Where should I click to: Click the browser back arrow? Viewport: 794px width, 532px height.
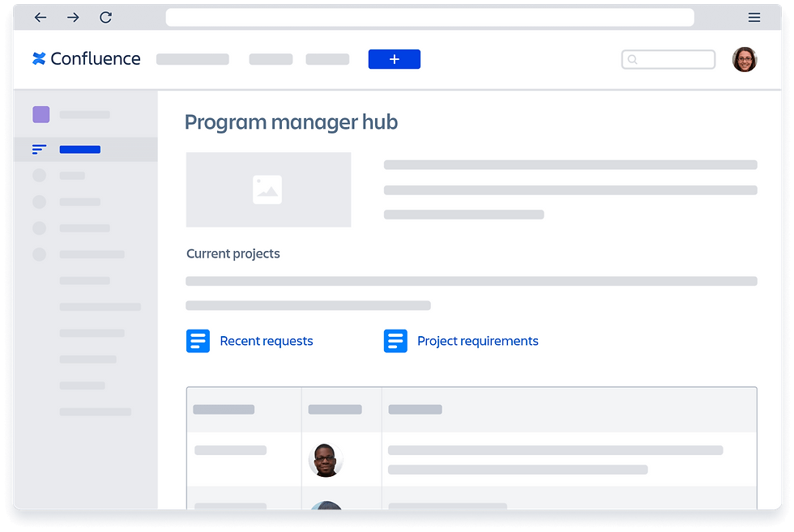[41, 18]
